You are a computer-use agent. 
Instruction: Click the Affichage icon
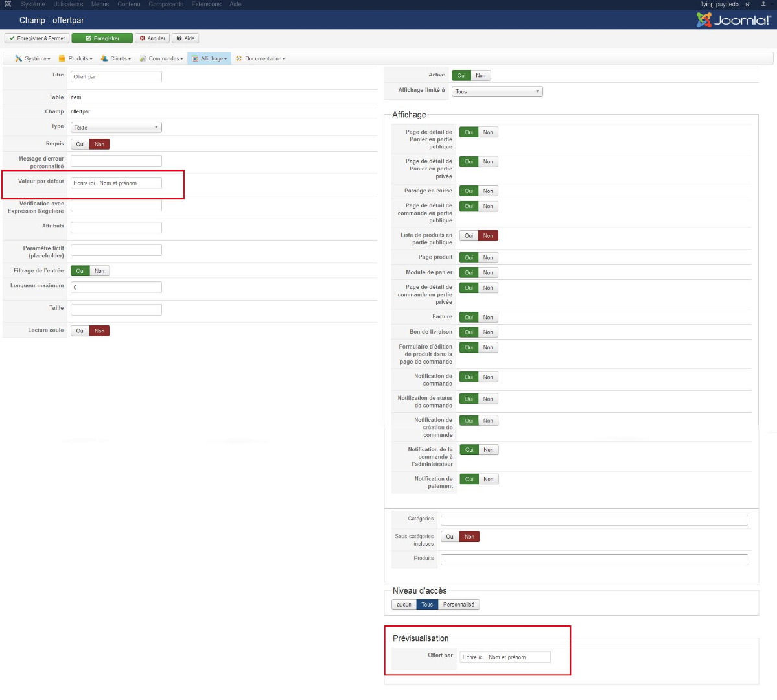195,58
